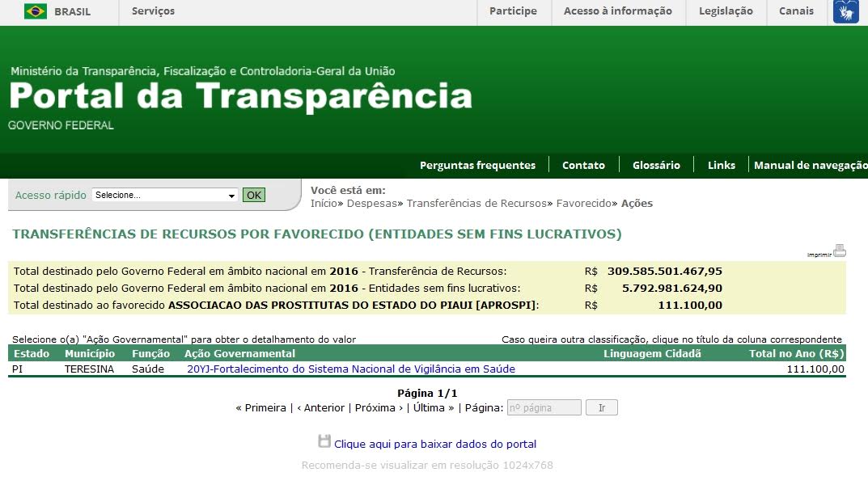Go to Início in the breadcrumb
The width and height of the screenshot is (868, 489).
324,203
